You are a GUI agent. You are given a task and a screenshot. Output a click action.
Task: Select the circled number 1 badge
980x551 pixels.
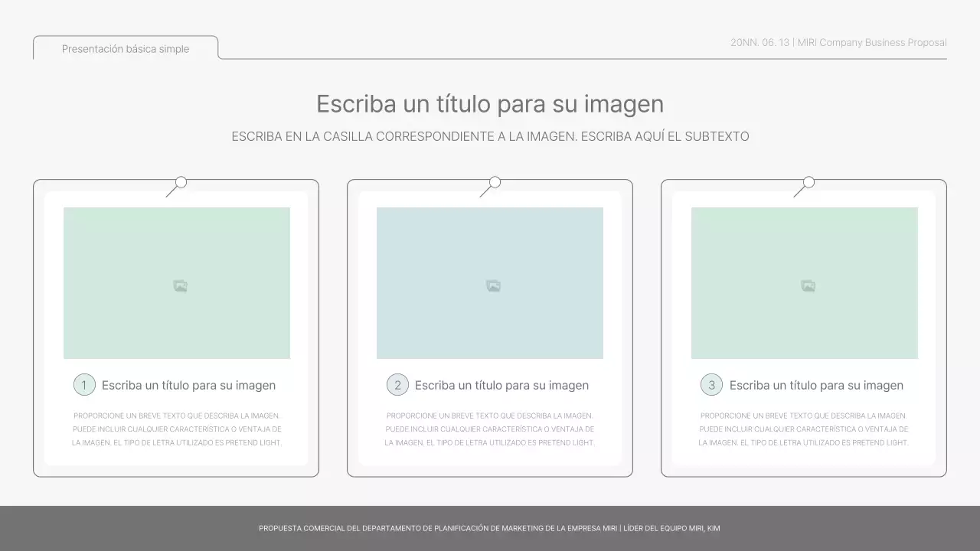coord(84,385)
